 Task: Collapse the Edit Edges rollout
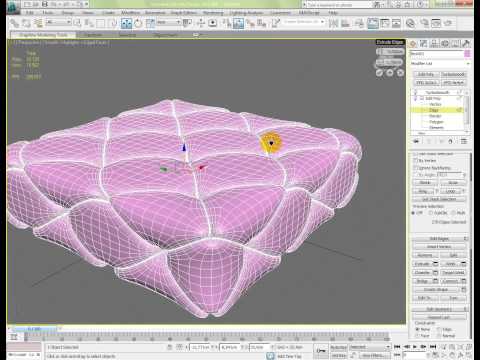click(440, 239)
